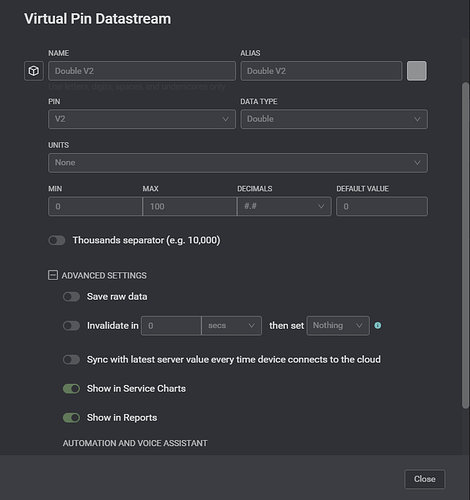Open the secs time unit dropdown
Image resolution: width=470 pixels, height=500 pixels.
tap(232, 326)
